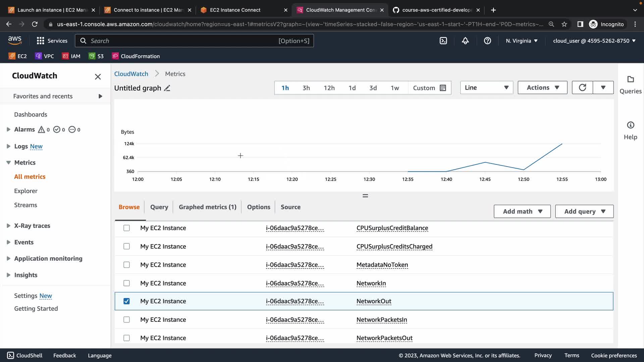
Task: Open the CloudShell icon in the top navigation bar
Action: (443, 41)
